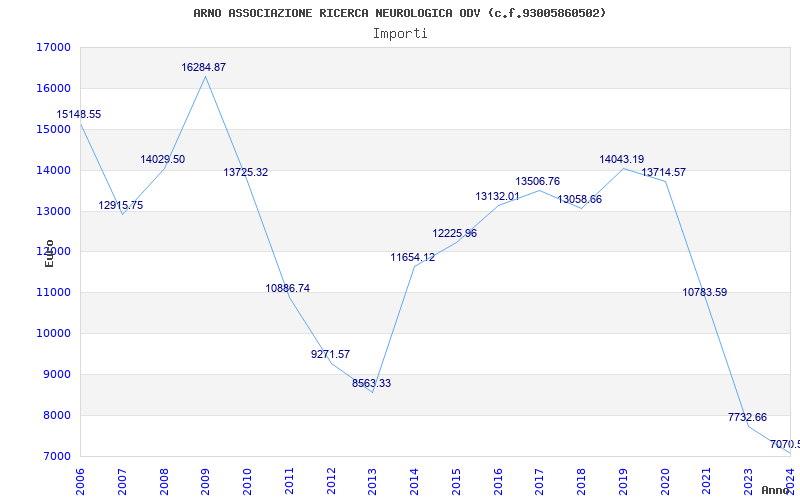Click x-axis year 2011
This screenshot has width=800, height=500.
(289, 481)
